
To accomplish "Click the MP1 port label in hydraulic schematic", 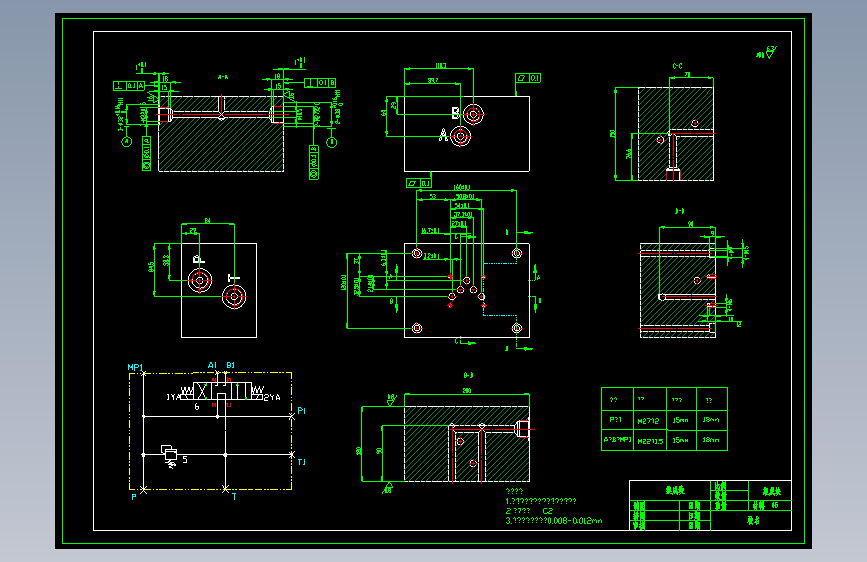I will (x=135, y=368).
